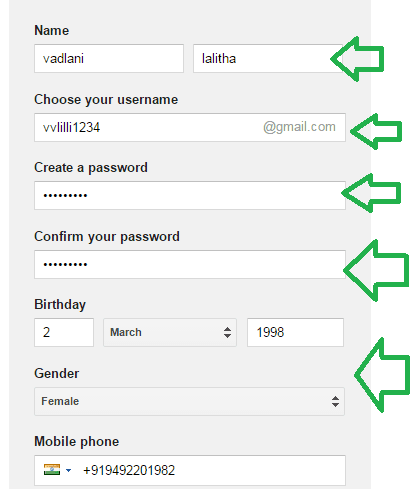Click the green arrow beside Create a password
Image resolution: width=415 pixels, height=489 pixels.
tap(371, 193)
